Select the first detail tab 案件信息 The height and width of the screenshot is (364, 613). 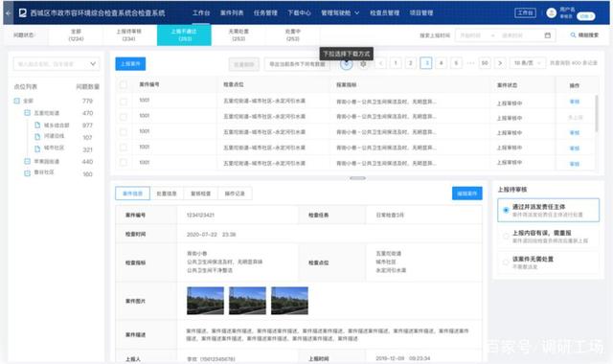coord(132,193)
